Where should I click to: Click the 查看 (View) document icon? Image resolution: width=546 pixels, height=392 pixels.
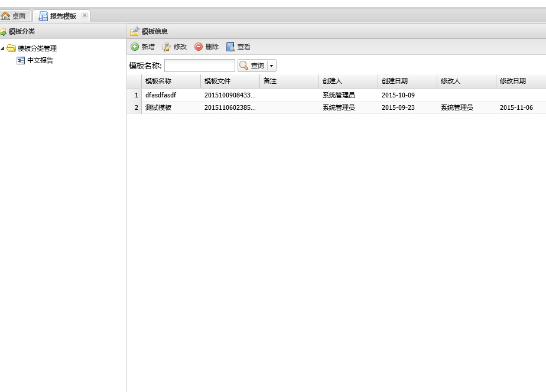(230, 47)
